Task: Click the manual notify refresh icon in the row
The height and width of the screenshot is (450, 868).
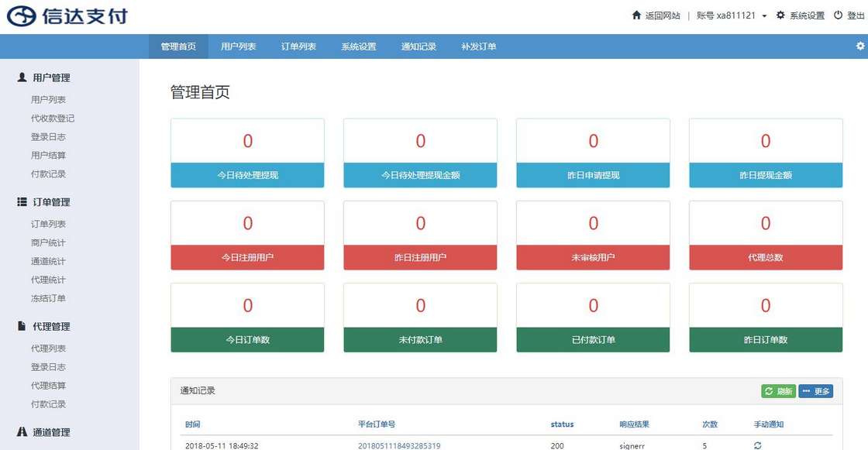Action: tap(757, 445)
